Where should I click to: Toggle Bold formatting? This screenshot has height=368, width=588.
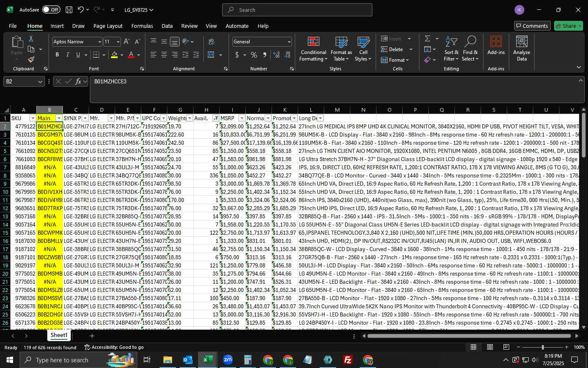click(57, 55)
